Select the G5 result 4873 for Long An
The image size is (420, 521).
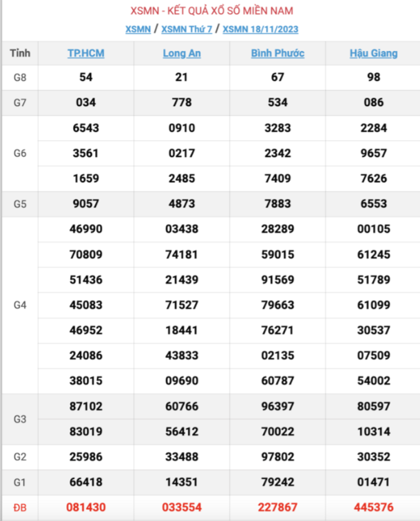pyautogui.click(x=182, y=204)
